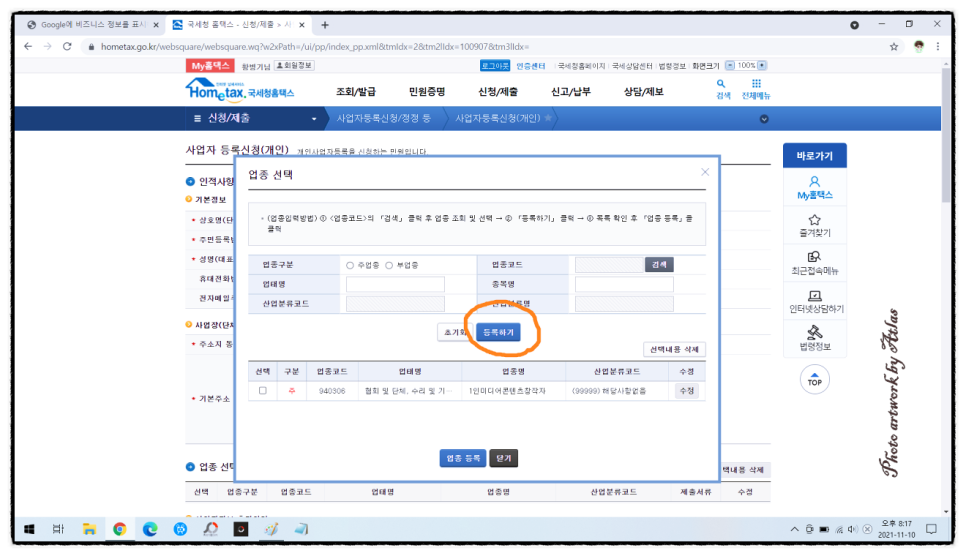Click the 업태명 input field
Image resolution: width=966 pixels, height=556 pixels.
(395, 284)
